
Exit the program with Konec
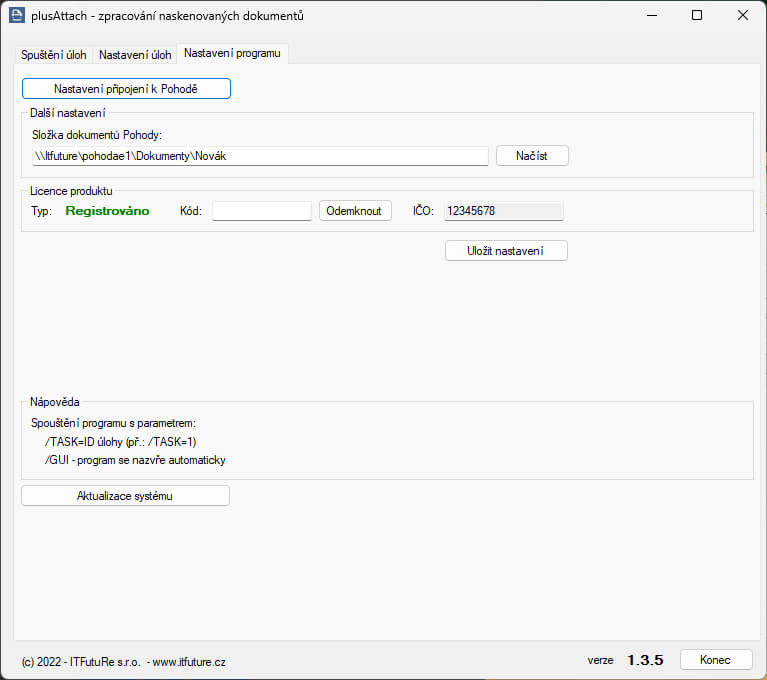coord(716,660)
